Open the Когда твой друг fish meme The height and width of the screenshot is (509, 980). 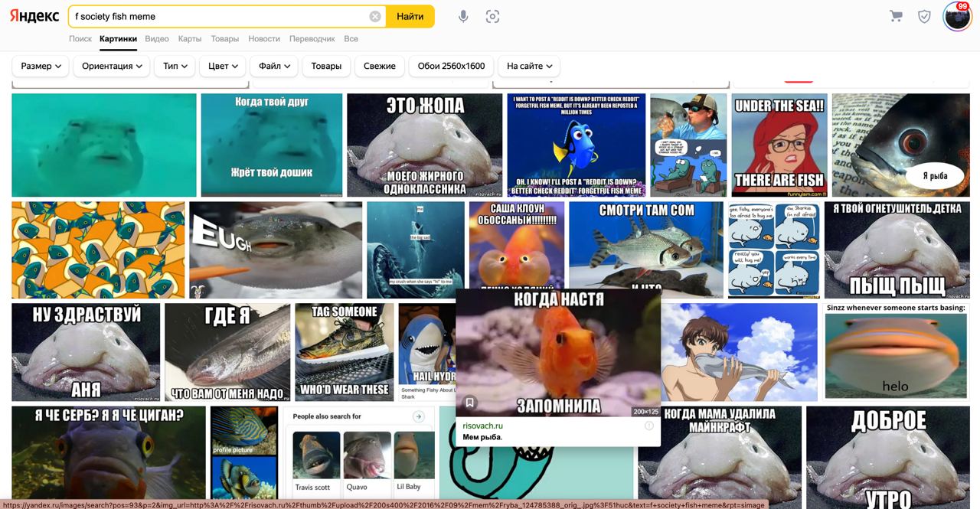pos(272,145)
